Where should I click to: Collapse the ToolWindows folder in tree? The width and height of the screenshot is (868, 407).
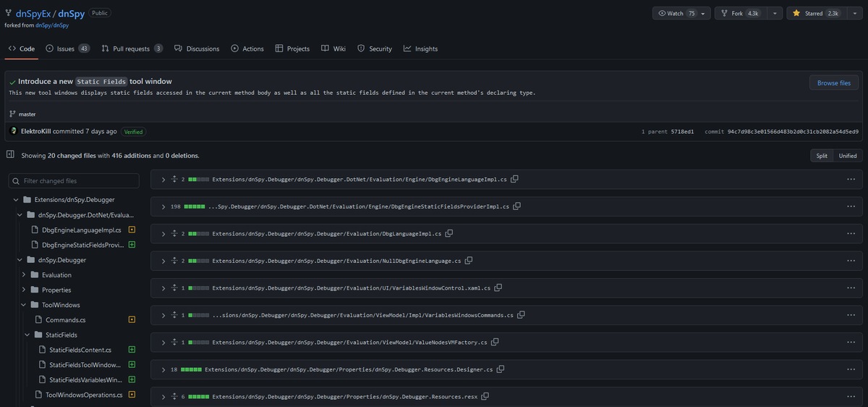[x=24, y=305]
